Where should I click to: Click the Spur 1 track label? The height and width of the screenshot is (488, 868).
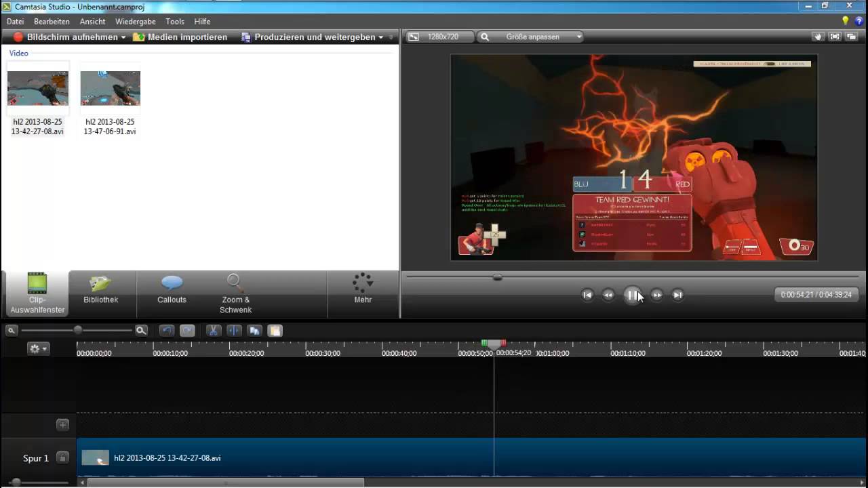point(36,458)
